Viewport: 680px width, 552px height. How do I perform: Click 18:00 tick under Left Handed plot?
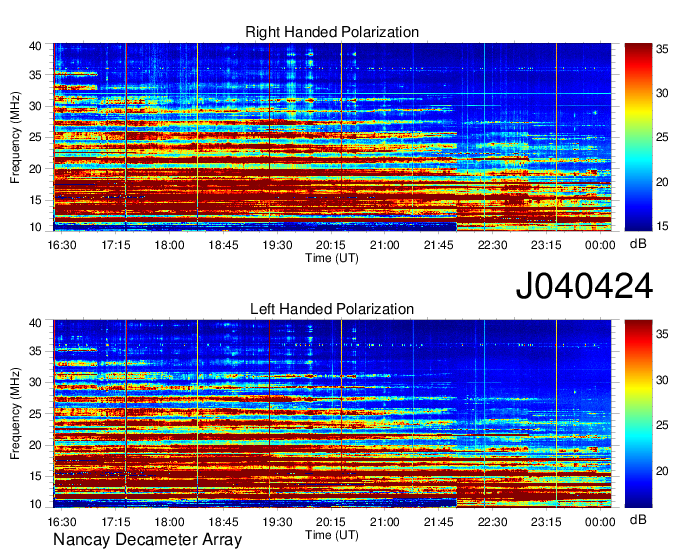tap(170, 522)
